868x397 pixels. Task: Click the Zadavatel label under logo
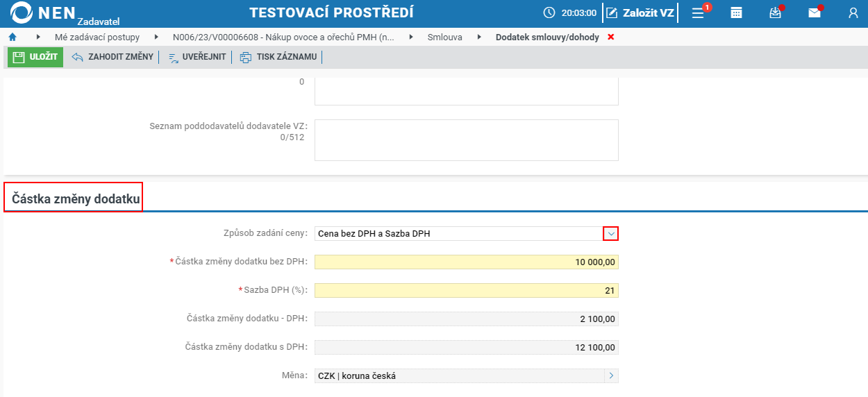click(99, 22)
